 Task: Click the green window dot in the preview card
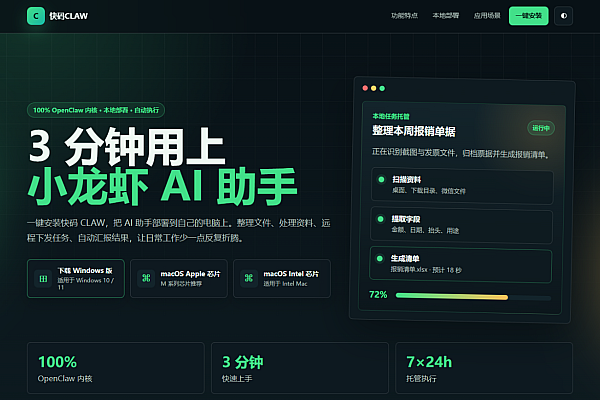382,88
